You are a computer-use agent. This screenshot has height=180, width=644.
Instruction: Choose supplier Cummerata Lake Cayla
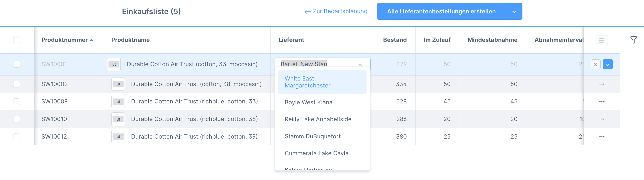coord(316,153)
